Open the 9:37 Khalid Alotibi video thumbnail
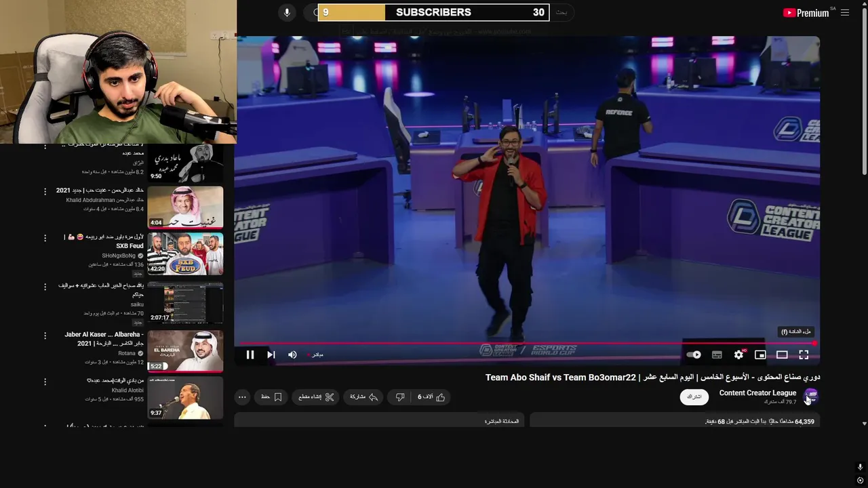Image resolution: width=868 pixels, height=488 pixels. click(185, 398)
